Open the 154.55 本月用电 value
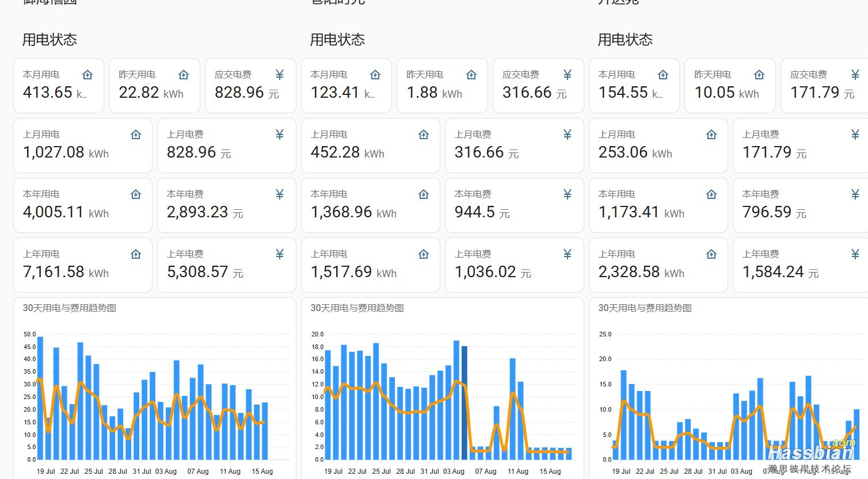This screenshot has height=479, width=868. (x=631, y=93)
